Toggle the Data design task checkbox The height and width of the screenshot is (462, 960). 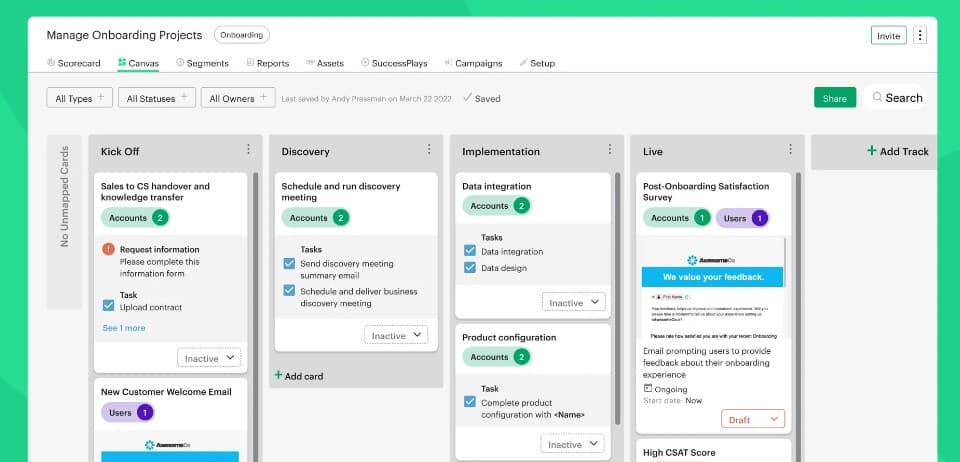470,267
